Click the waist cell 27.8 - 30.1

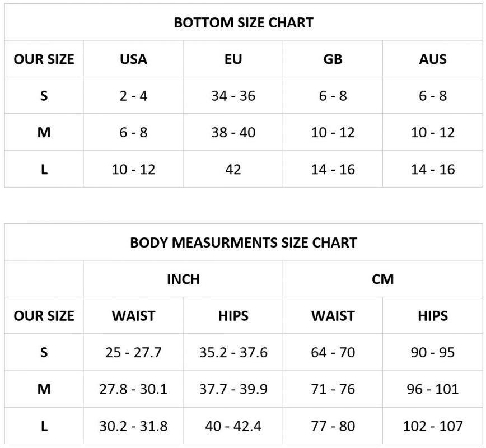133,389
